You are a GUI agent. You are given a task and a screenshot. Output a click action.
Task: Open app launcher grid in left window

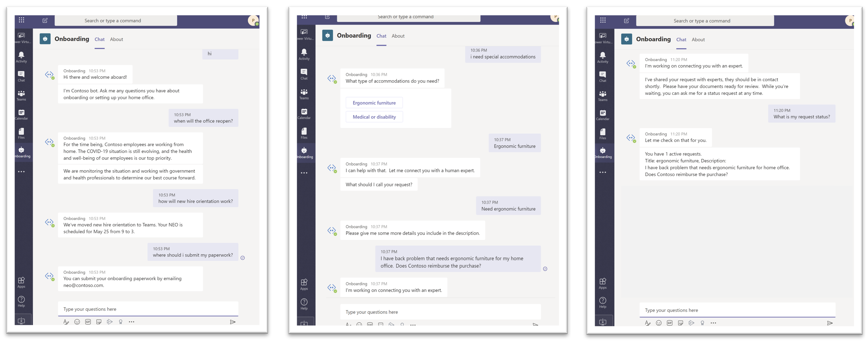[22, 20]
